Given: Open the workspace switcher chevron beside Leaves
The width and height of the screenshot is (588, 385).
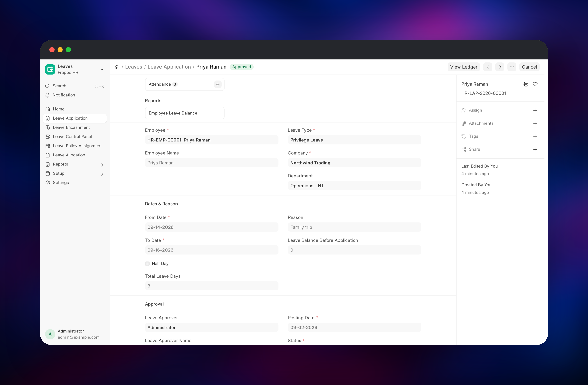Looking at the screenshot, I should tap(102, 69).
